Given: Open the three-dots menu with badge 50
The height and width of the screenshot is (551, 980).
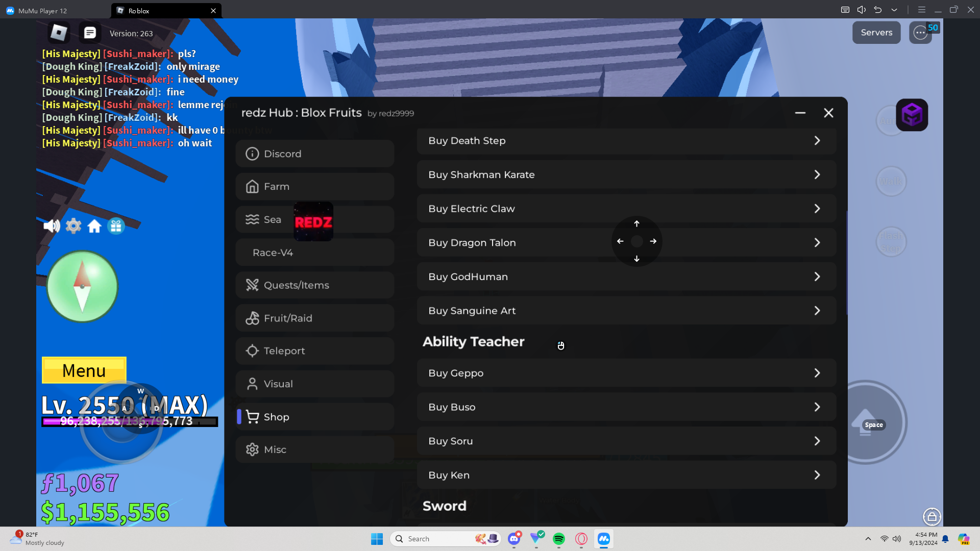Looking at the screenshot, I should coord(920,33).
